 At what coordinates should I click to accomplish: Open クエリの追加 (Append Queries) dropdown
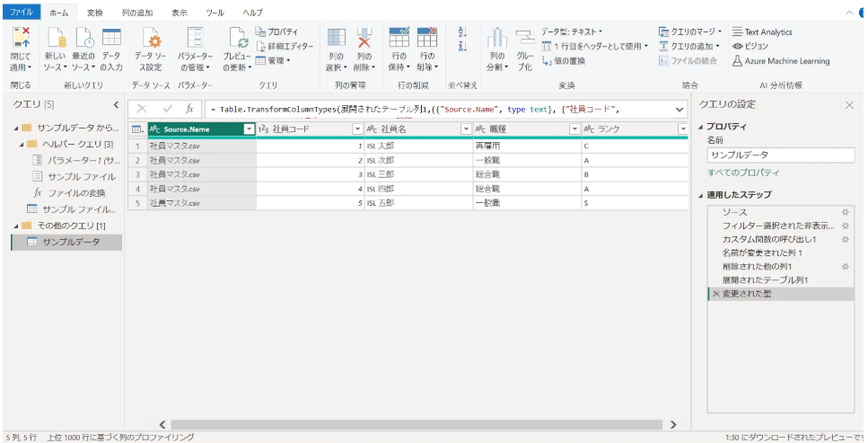coord(689,46)
